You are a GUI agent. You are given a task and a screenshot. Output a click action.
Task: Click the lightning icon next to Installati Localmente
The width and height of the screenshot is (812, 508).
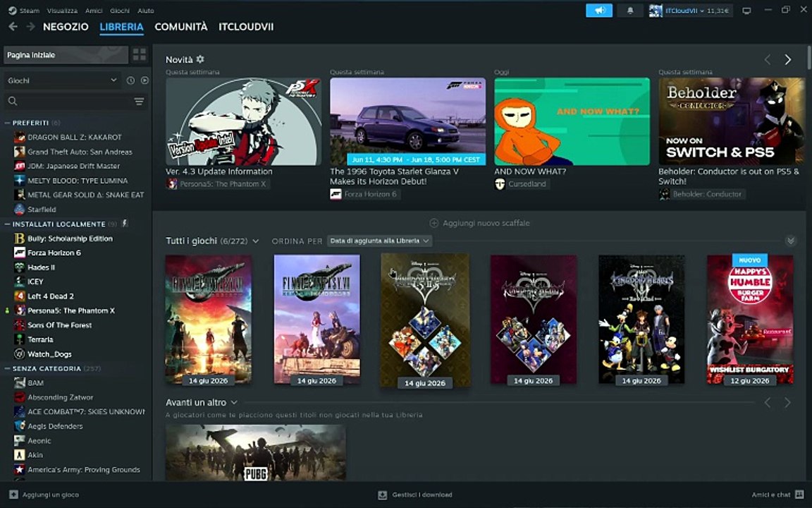[x=124, y=224]
